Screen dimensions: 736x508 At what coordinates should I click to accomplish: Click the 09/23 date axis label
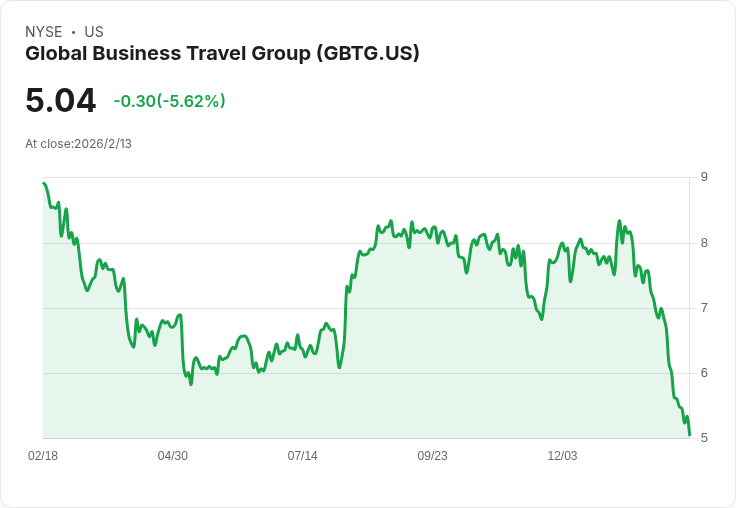[432, 455]
